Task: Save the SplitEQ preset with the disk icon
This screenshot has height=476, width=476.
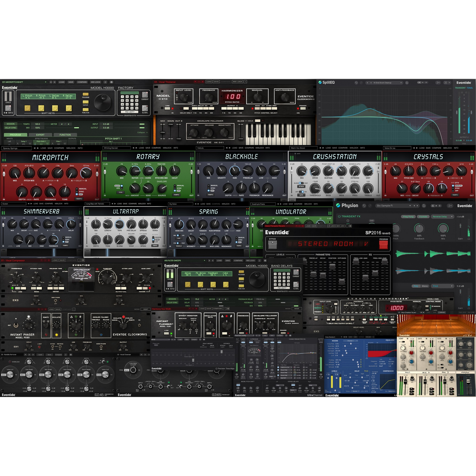Action: [407, 83]
